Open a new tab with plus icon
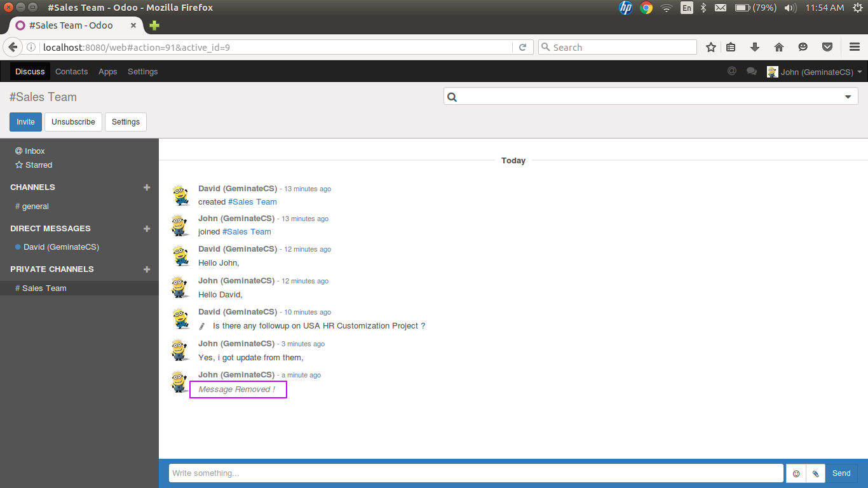Viewport: 868px width, 488px height. pos(154,25)
